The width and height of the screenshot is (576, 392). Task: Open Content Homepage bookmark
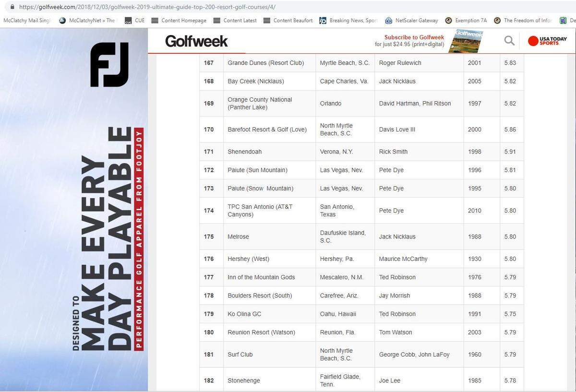tap(179, 21)
